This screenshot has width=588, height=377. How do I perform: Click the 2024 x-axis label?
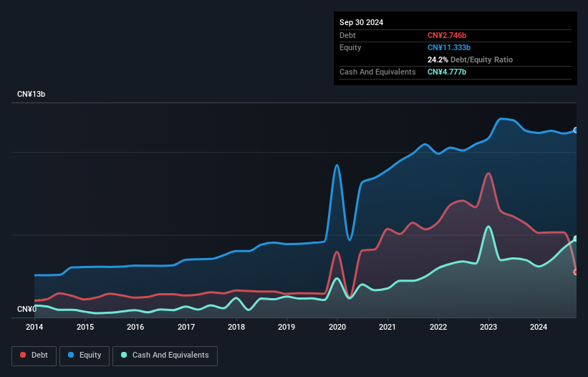(539, 327)
